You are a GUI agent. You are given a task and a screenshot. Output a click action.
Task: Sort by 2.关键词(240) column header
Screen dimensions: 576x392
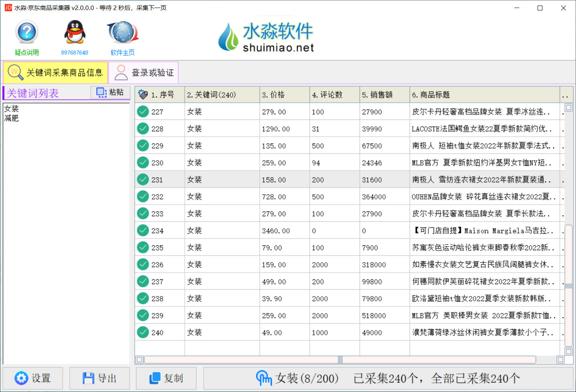(222, 95)
